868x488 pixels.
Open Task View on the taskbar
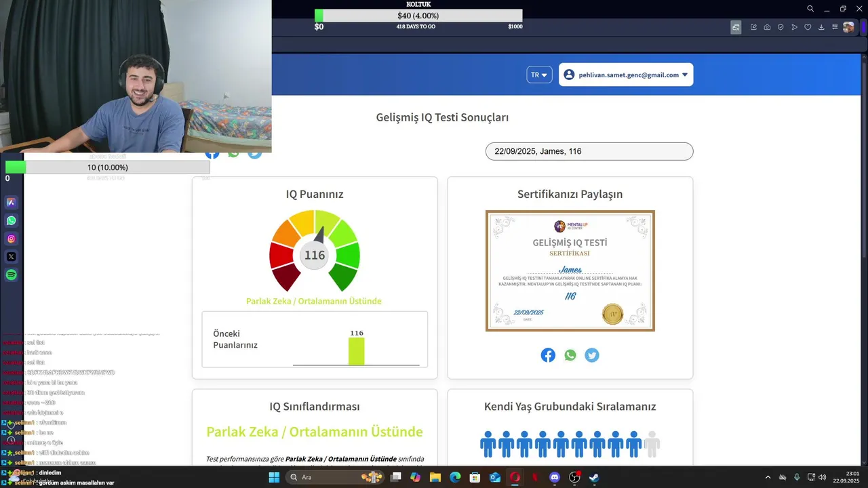tap(395, 477)
